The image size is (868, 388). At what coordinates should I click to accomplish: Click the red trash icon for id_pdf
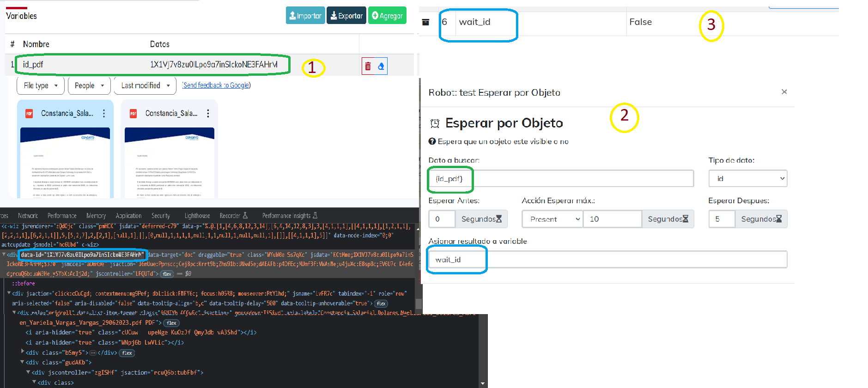(368, 66)
